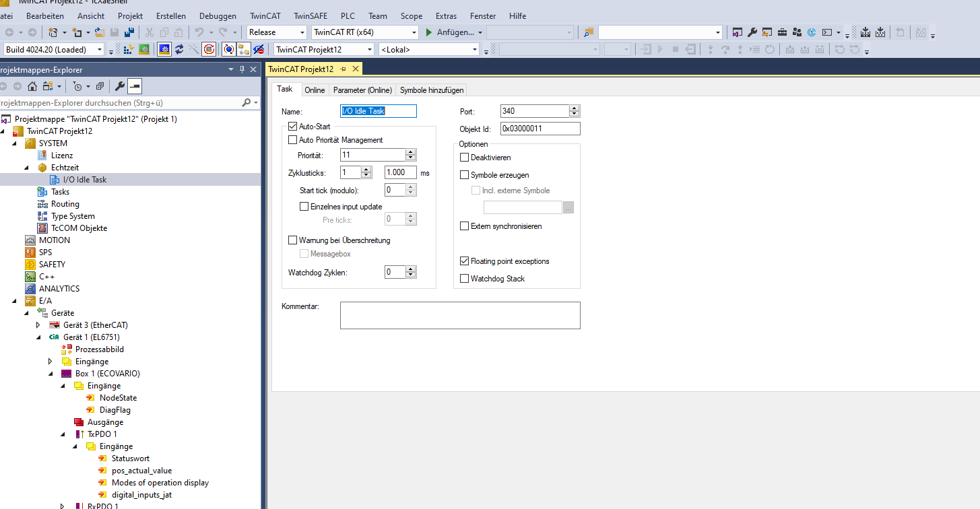Click the Restart TwinCAT Run Mode green icon

[145, 49]
